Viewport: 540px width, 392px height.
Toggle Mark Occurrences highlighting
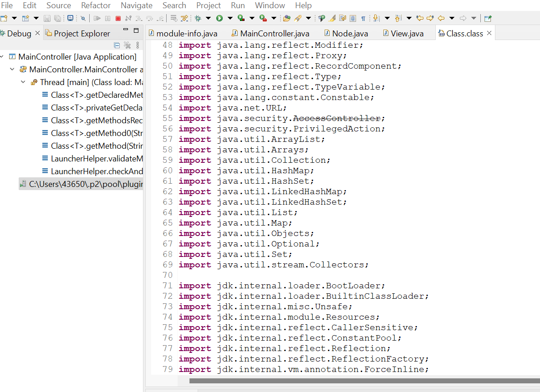point(331,18)
